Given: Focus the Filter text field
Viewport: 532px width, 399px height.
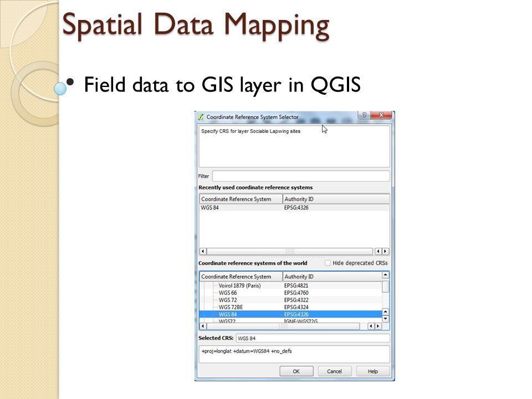Looking at the screenshot, I should [x=301, y=176].
